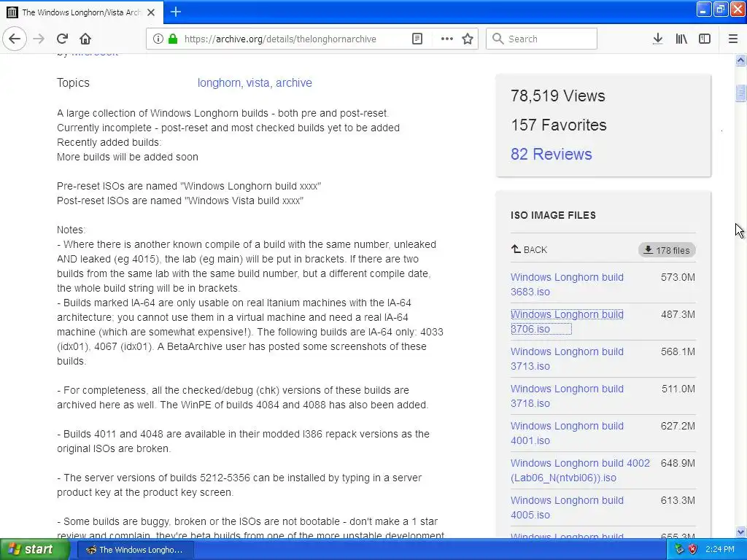Open the vista topic link

coord(258,83)
